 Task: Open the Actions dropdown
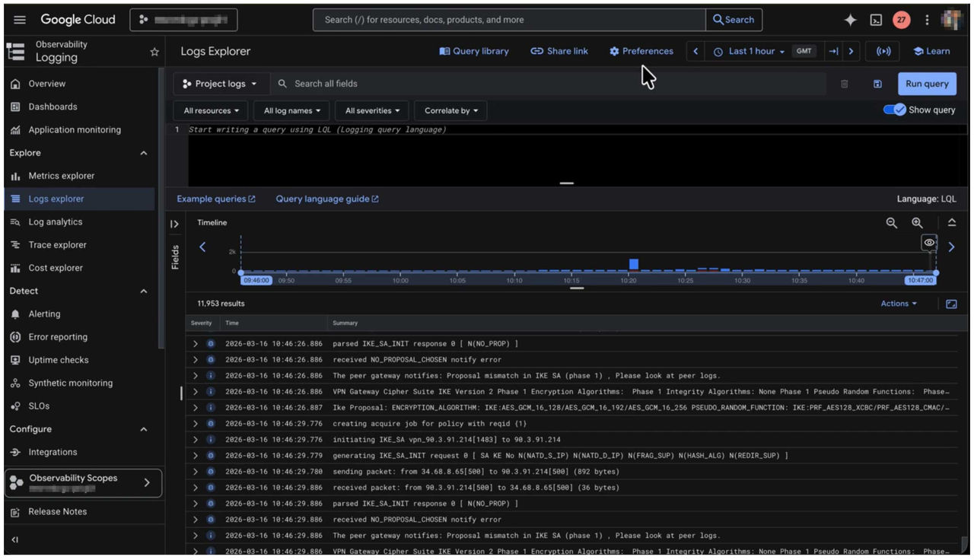[899, 304]
